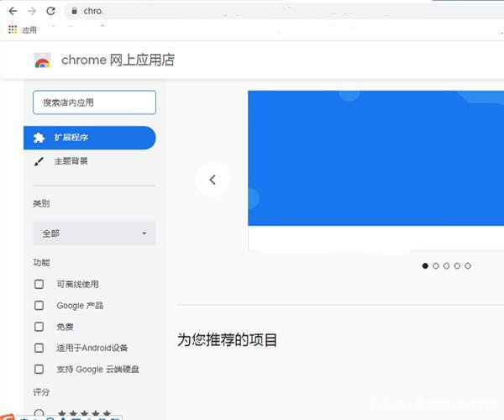Image resolution: width=504 pixels, height=420 pixels.
Task: Check the 免费 filter checkbox
Action: coord(39,327)
